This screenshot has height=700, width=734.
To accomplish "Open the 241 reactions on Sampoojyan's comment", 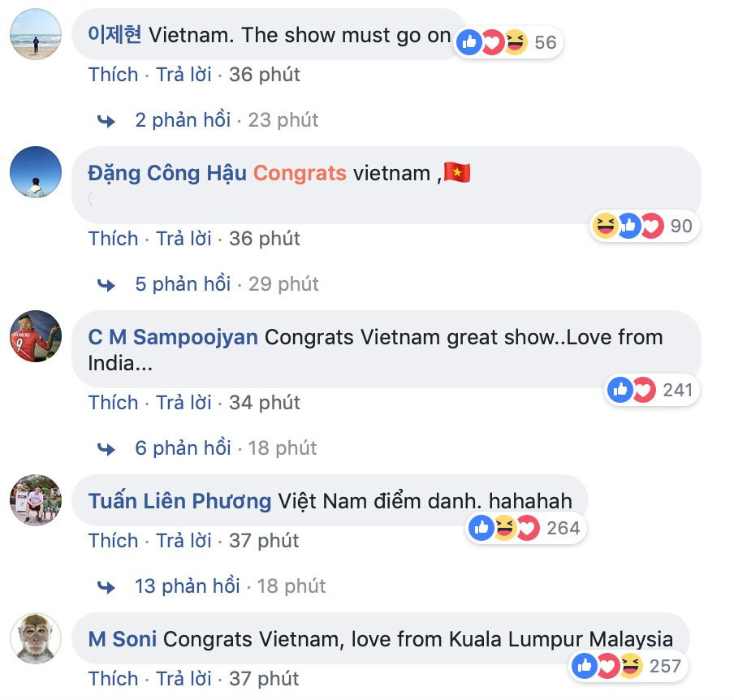I will point(652,390).
